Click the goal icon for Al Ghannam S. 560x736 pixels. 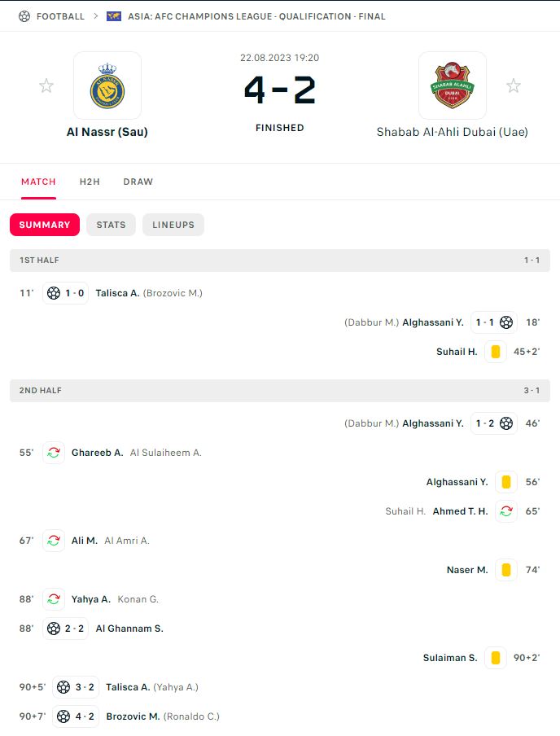[x=54, y=629]
